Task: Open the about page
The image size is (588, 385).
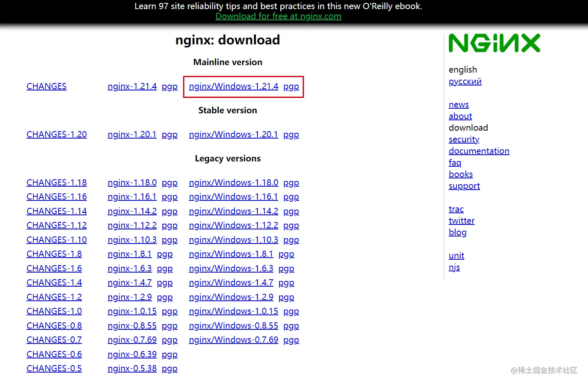Action: tap(460, 116)
